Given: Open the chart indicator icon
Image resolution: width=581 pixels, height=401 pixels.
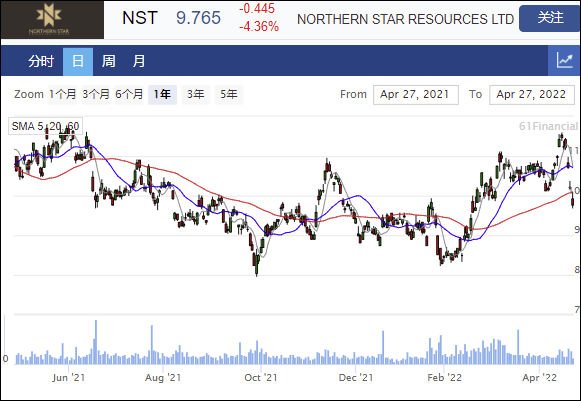Looking at the screenshot, I should pyautogui.click(x=564, y=60).
